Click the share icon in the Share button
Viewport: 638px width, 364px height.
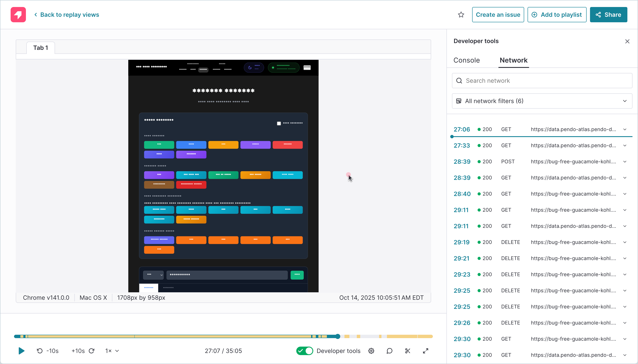click(598, 15)
